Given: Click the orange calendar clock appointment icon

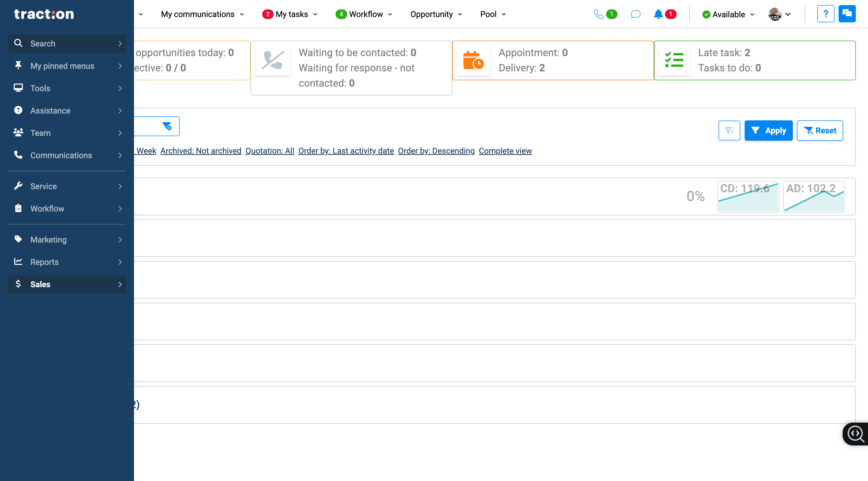Looking at the screenshot, I should (x=473, y=60).
